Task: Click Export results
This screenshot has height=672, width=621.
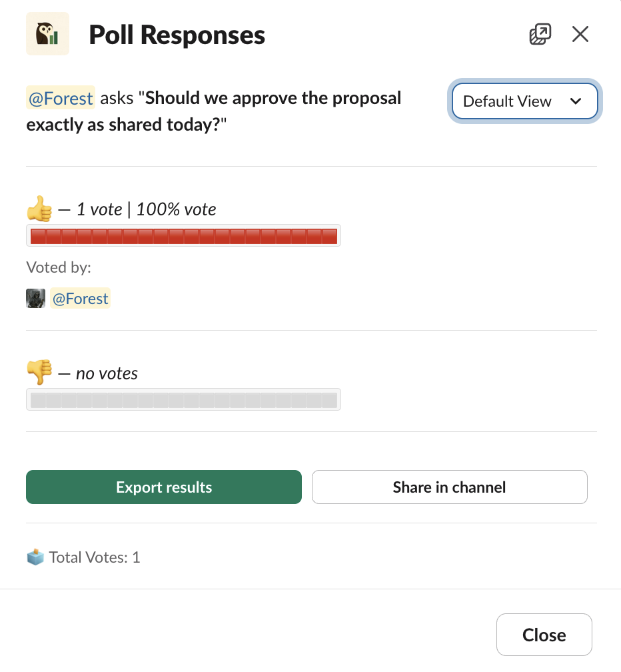Action: pos(163,487)
